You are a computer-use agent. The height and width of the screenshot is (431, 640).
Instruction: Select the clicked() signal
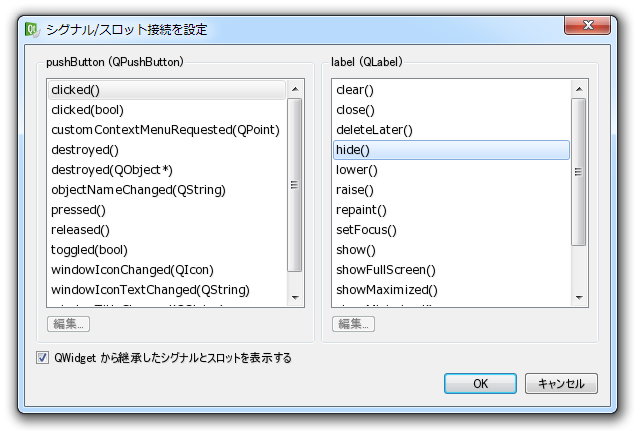[167, 90]
